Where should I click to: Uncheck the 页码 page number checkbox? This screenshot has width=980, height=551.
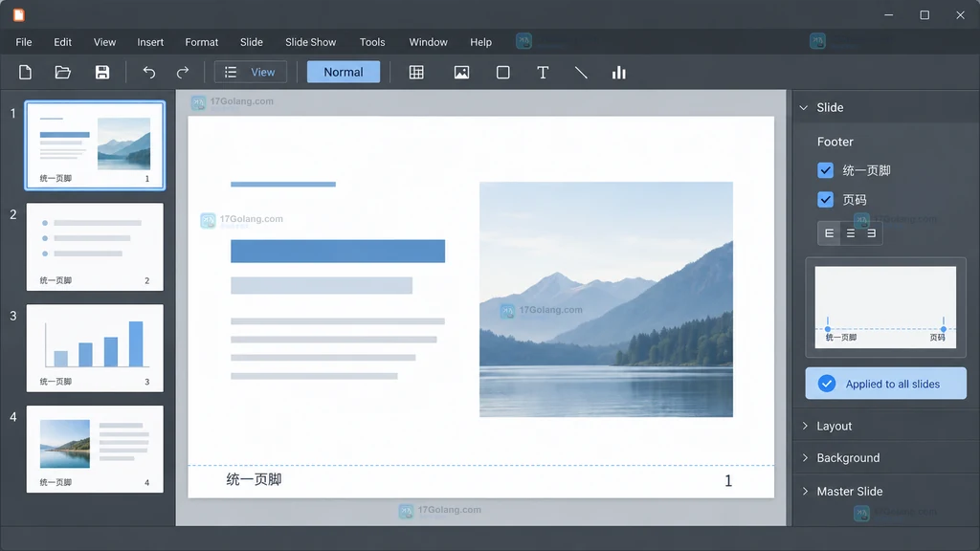tap(825, 199)
